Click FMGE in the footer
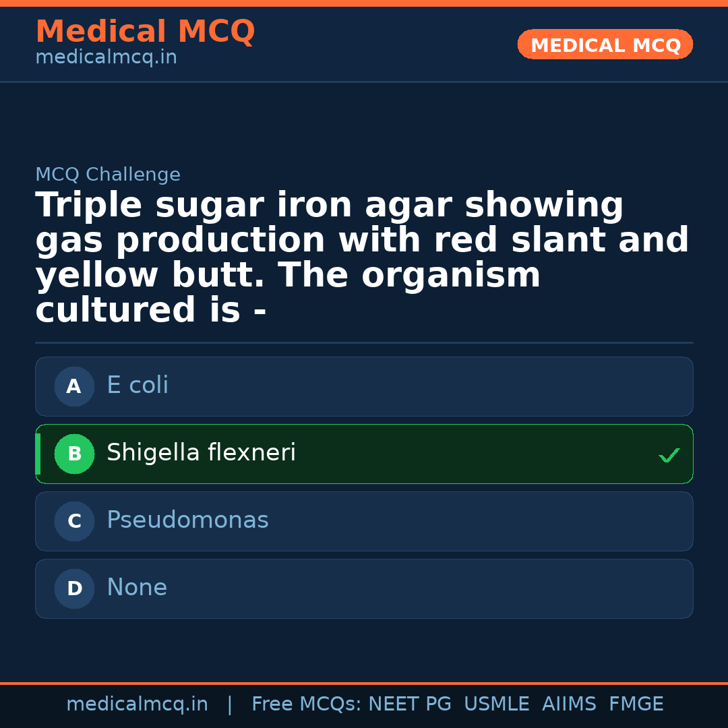This screenshot has height=728, width=728. click(x=636, y=704)
